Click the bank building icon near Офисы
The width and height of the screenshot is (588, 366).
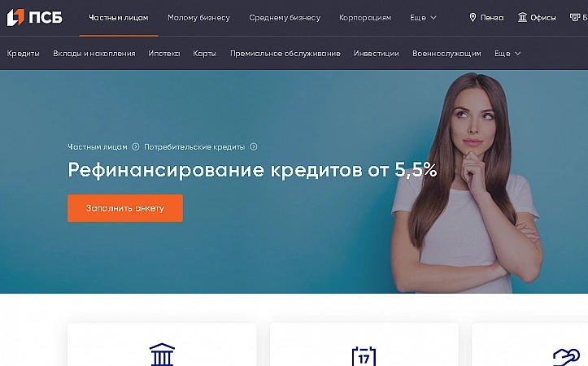point(522,17)
